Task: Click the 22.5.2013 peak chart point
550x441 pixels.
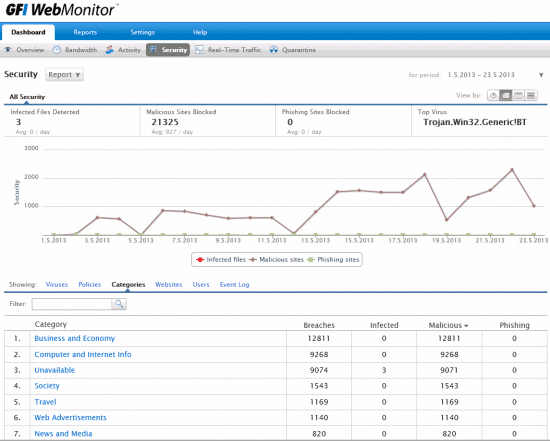Action: click(512, 170)
